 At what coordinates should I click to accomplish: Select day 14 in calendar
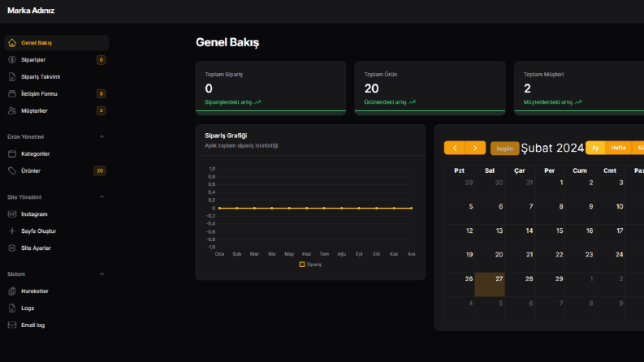tap(520, 236)
